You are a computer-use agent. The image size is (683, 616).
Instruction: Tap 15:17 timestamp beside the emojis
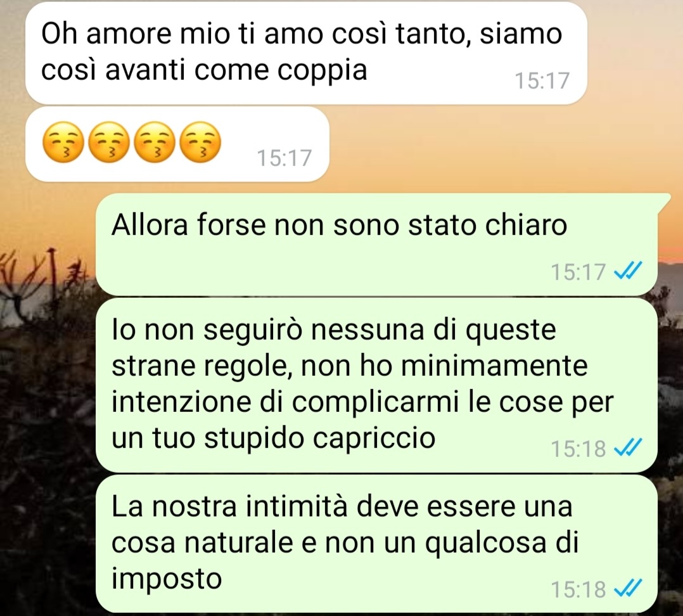[x=284, y=158]
